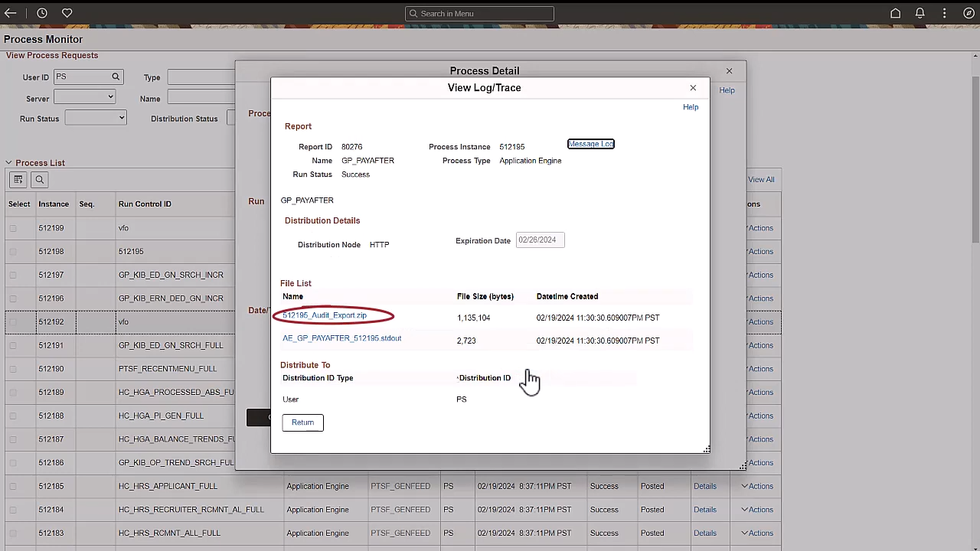Screen dimensions: 980x551
Task: Click the Add to Favorites heart icon
Action: tap(67, 13)
